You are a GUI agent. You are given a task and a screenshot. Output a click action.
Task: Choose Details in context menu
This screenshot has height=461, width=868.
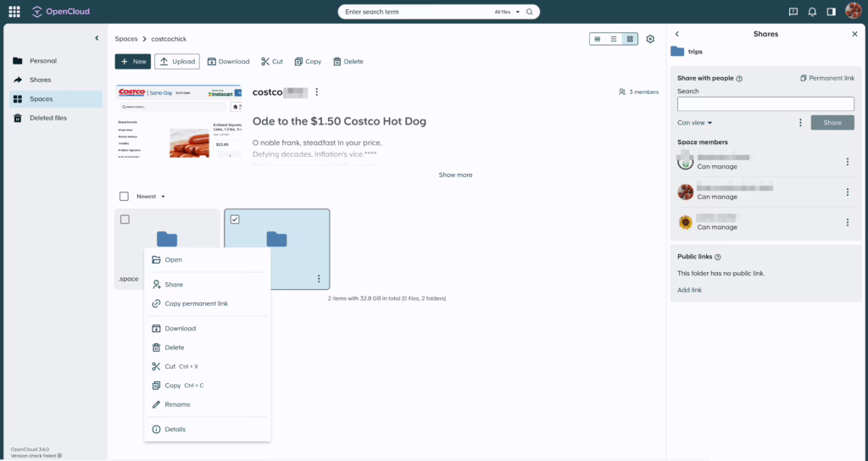pos(208,430)
